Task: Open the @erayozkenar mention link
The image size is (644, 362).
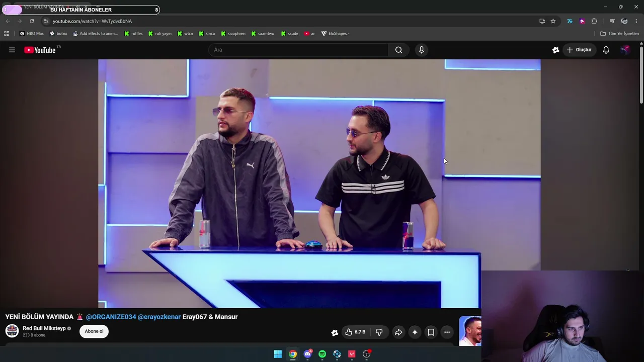Action: (159, 317)
